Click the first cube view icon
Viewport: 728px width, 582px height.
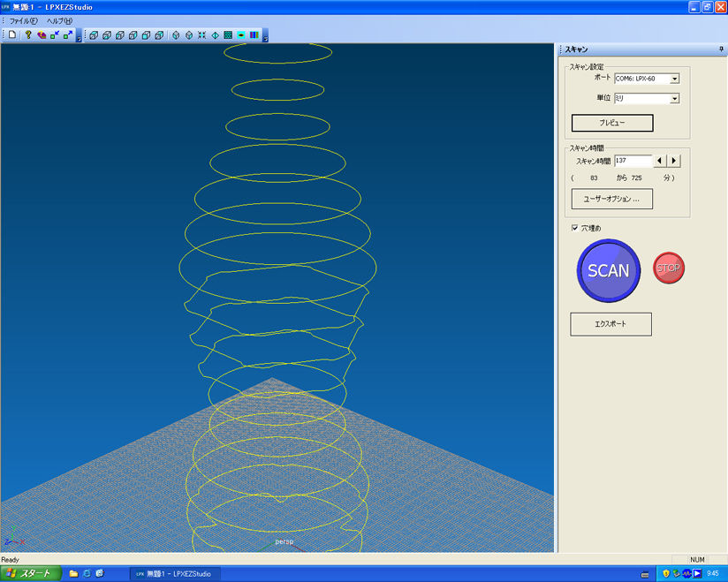coord(94,35)
